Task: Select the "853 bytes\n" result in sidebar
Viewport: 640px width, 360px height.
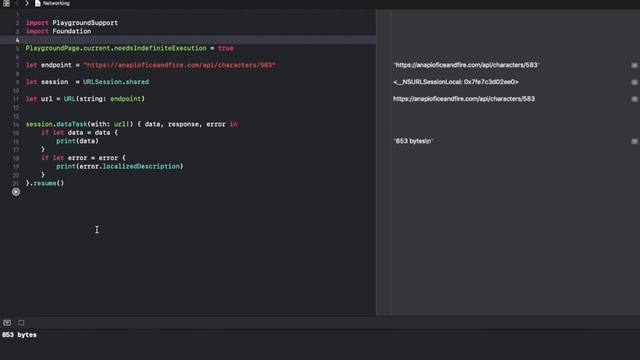Action: click(413, 141)
